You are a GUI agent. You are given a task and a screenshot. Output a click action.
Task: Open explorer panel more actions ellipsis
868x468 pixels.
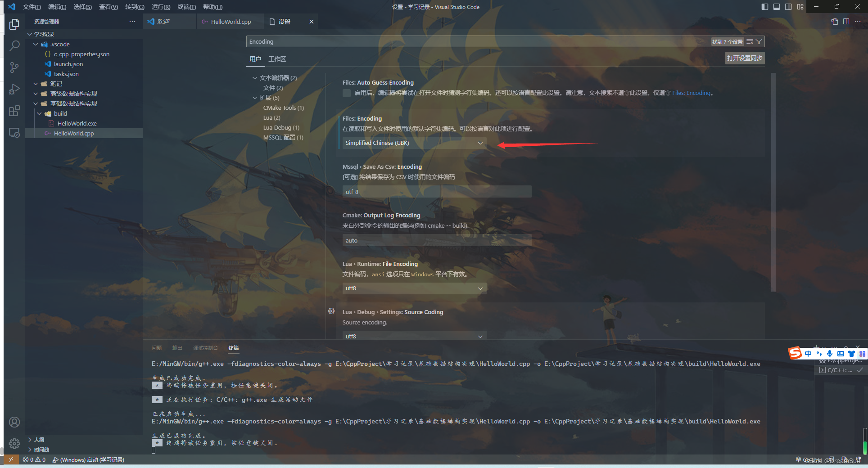(x=132, y=22)
